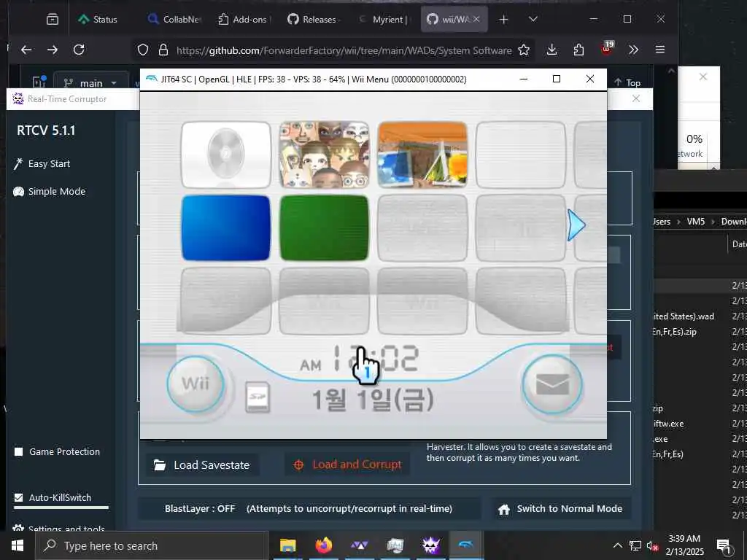Close the wii/WA GitHub tab
The width and height of the screenshot is (747, 560).
[476, 19]
